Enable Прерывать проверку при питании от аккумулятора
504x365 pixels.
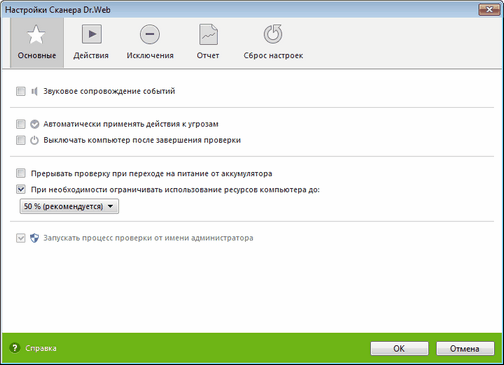coord(21,173)
